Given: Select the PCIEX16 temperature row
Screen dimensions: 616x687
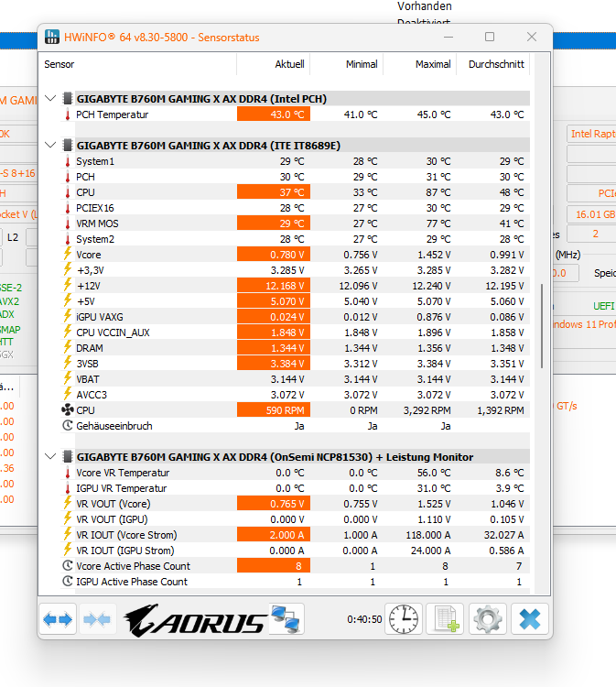Looking at the screenshot, I should 295,208.
